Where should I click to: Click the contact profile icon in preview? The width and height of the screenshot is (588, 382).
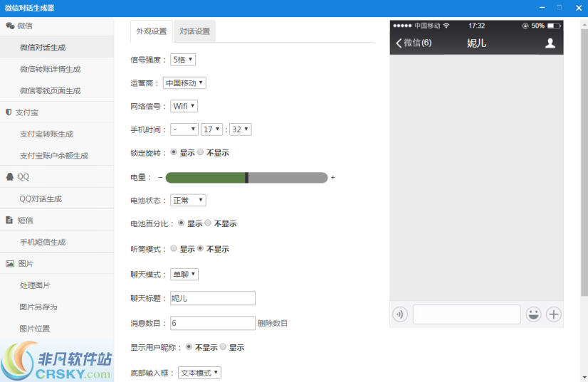point(550,43)
